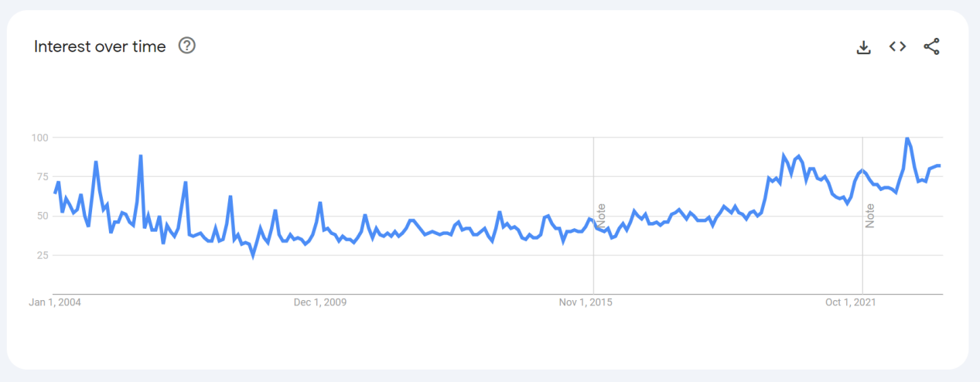Open the help tooltip beside Interest over time
Image resolution: width=980 pixels, height=382 pixels.
coord(186,46)
